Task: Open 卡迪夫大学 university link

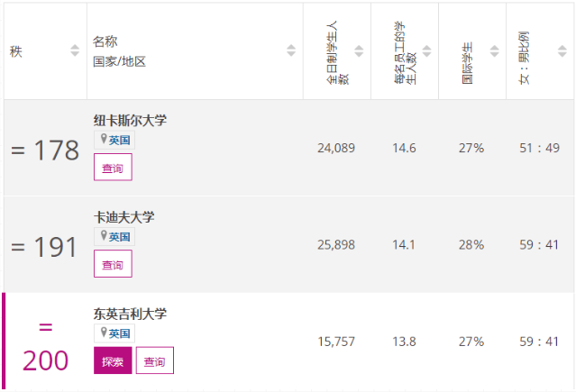Action: 123,217
